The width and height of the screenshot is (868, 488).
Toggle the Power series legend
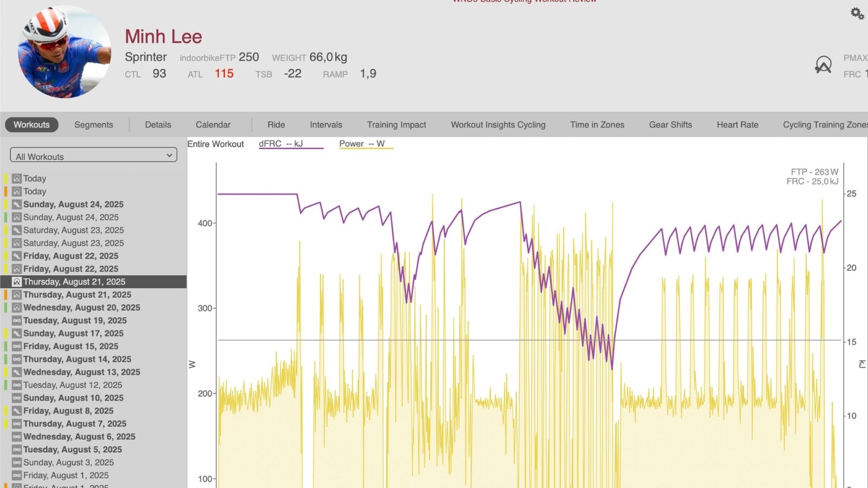[362, 144]
